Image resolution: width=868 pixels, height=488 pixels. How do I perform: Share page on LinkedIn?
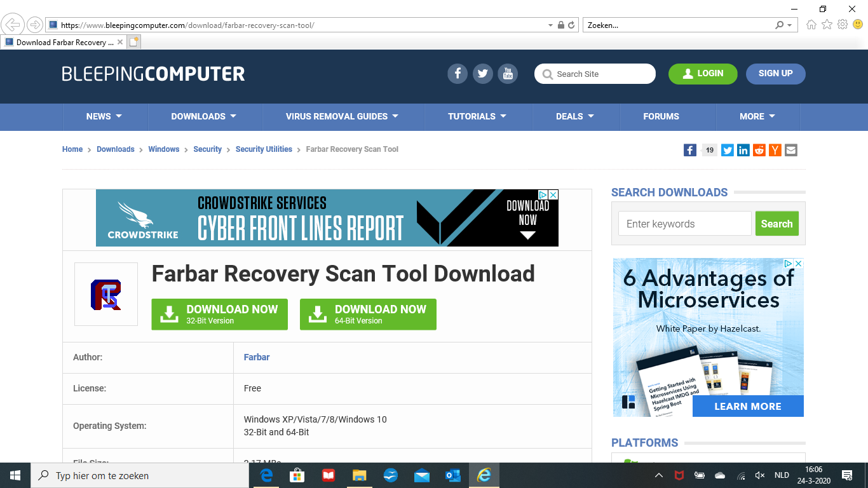pos(743,150)
